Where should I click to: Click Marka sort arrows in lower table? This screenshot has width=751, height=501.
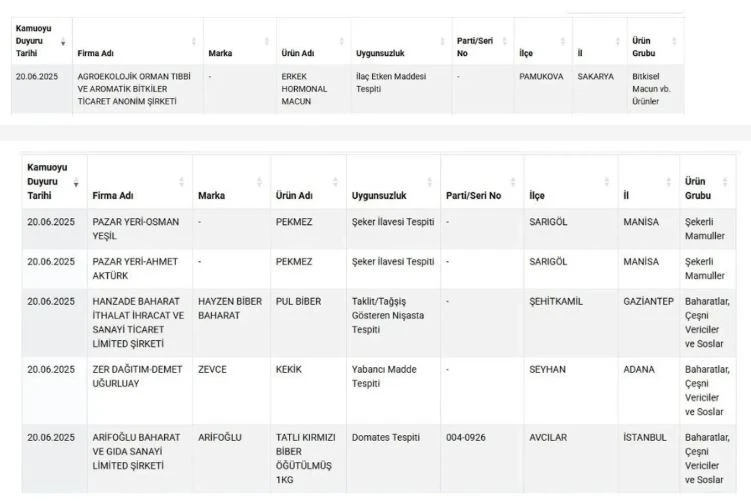tap(259, 182)
